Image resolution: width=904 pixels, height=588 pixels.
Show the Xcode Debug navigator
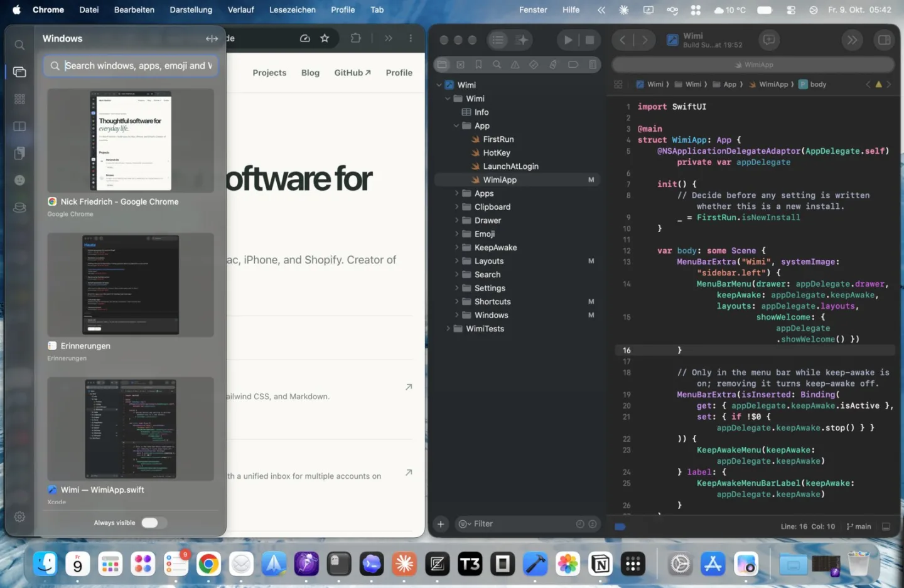(x=553, y=65)
